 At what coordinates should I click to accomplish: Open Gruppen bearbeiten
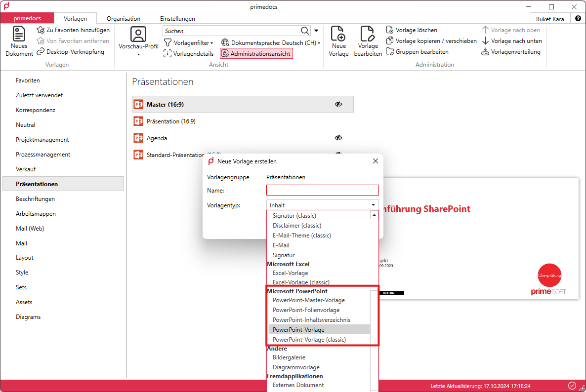(x=417, y=51)
